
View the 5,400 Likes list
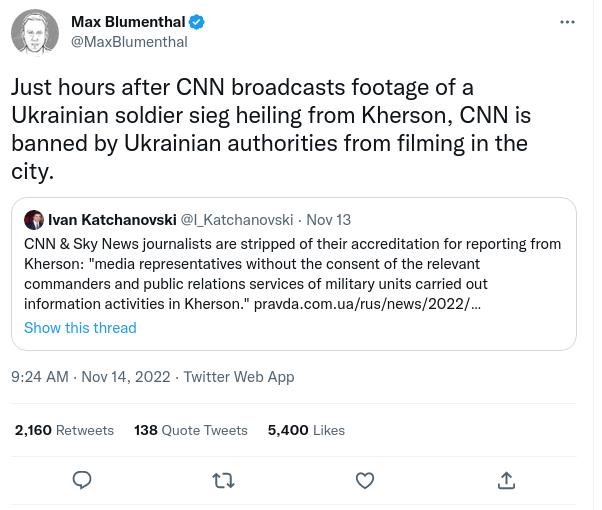pos(306,430)
